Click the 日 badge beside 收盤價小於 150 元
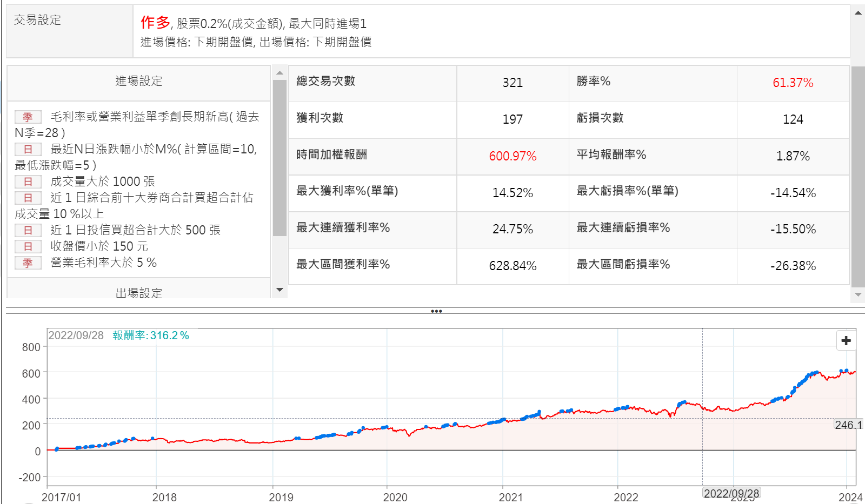Viewport: 865px width, 504px height. coord(28,247)
